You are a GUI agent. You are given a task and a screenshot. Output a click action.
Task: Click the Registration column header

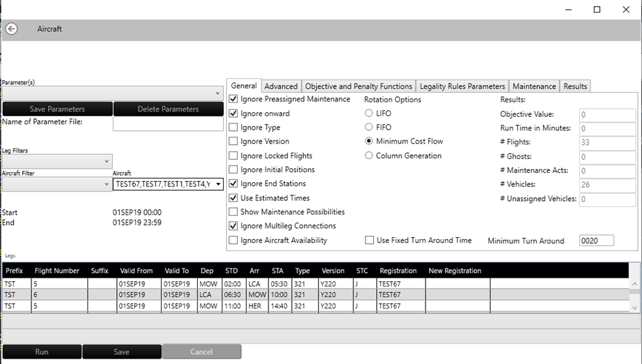coord(398,270)
